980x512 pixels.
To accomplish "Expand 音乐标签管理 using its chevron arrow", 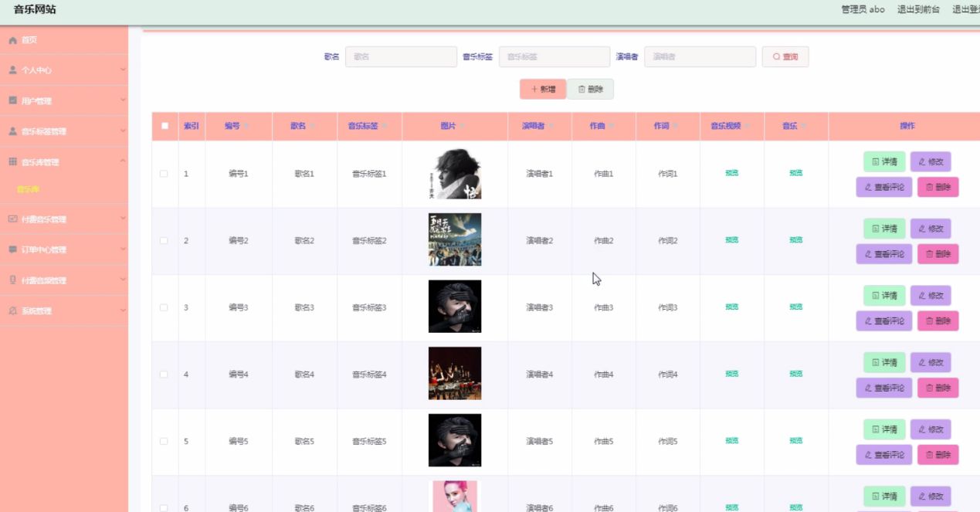I will (x=122, y=131).
